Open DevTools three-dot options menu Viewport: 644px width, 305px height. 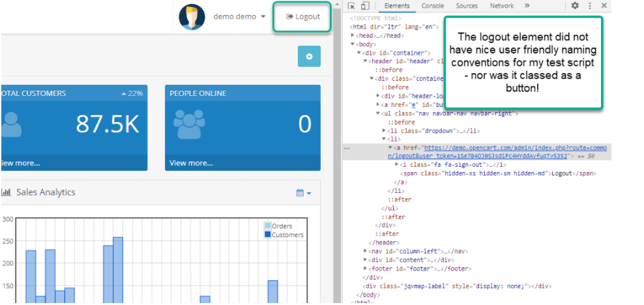pos(590,6)
